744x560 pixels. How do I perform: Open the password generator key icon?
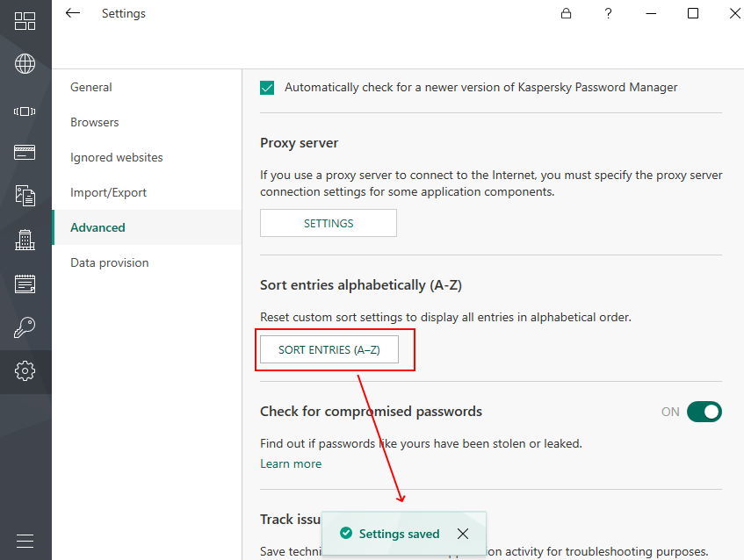(x=25, y=327)
